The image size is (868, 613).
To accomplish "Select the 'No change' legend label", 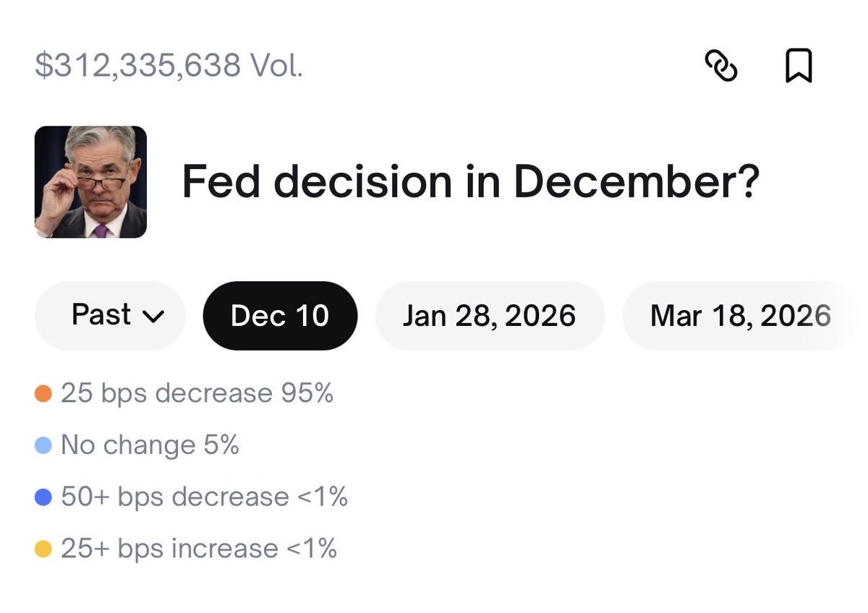I will (128, 445).
